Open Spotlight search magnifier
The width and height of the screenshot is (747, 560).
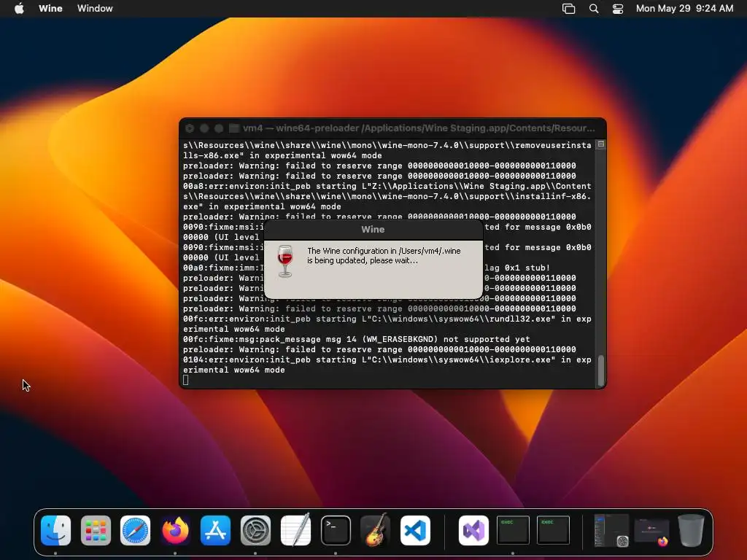tap(594, 9)
